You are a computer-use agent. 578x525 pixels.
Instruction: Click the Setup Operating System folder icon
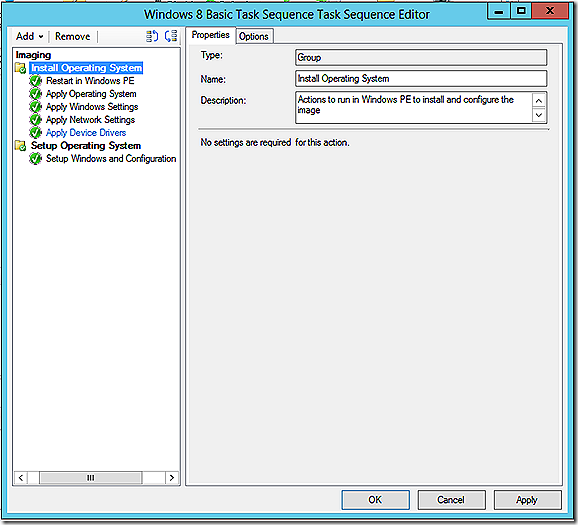[x=21, y=146]
